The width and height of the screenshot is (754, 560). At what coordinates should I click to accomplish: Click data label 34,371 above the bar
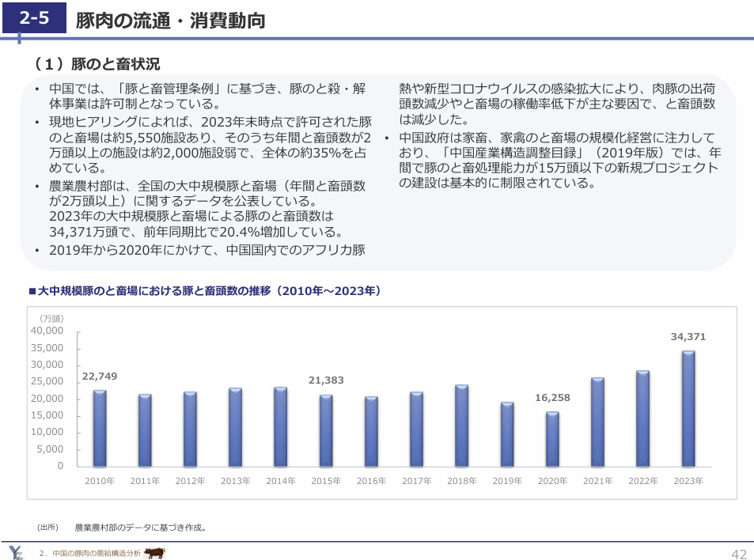(688, 337)
